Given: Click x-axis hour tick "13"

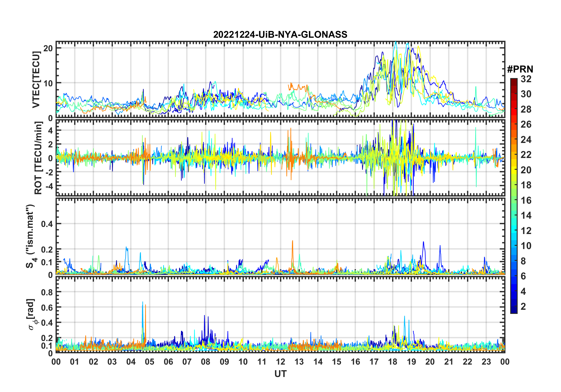Looking at the screenshot, I should 299,362.
